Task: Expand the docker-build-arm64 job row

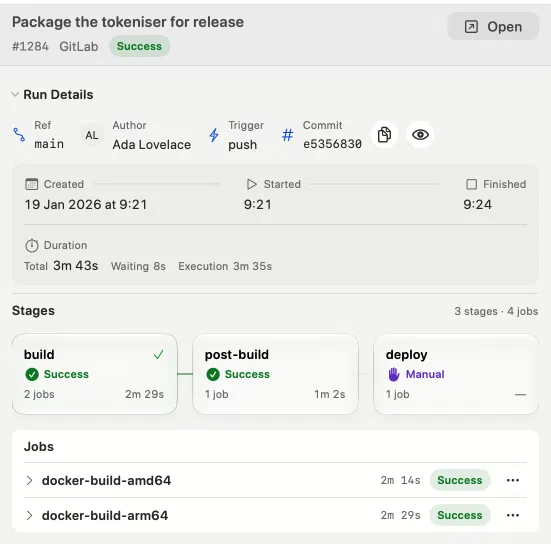Action: [x=30, y=516]
